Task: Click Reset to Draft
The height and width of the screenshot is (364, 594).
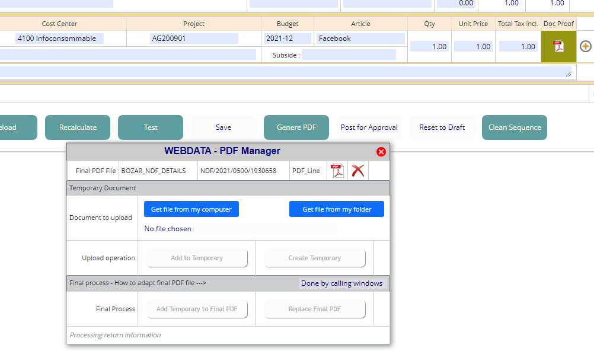Action: coord(442,127)
